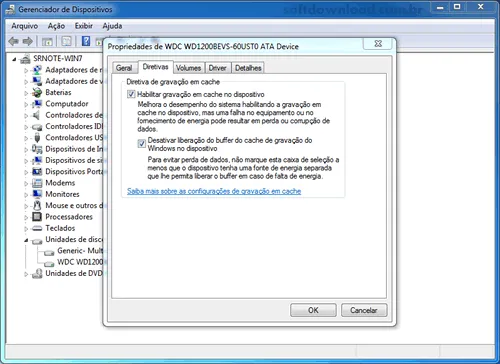Click the Monitores category icon
This screenshot has width=500, height=364.
[x=37, y=194]
